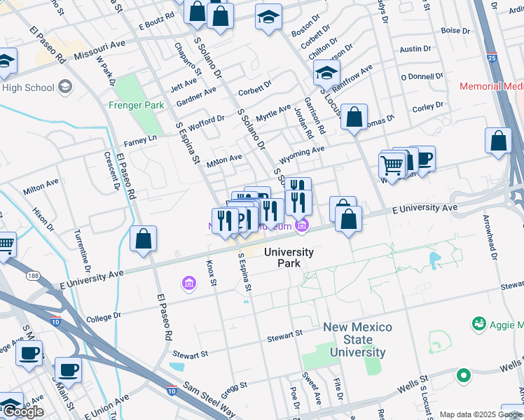Open the restaurant marker above the museum icon
Screen dimensions: 524x420
point(298,204)
